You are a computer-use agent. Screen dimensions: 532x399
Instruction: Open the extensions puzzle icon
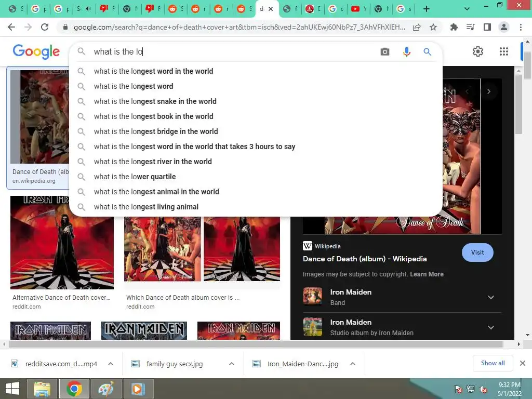454,27
